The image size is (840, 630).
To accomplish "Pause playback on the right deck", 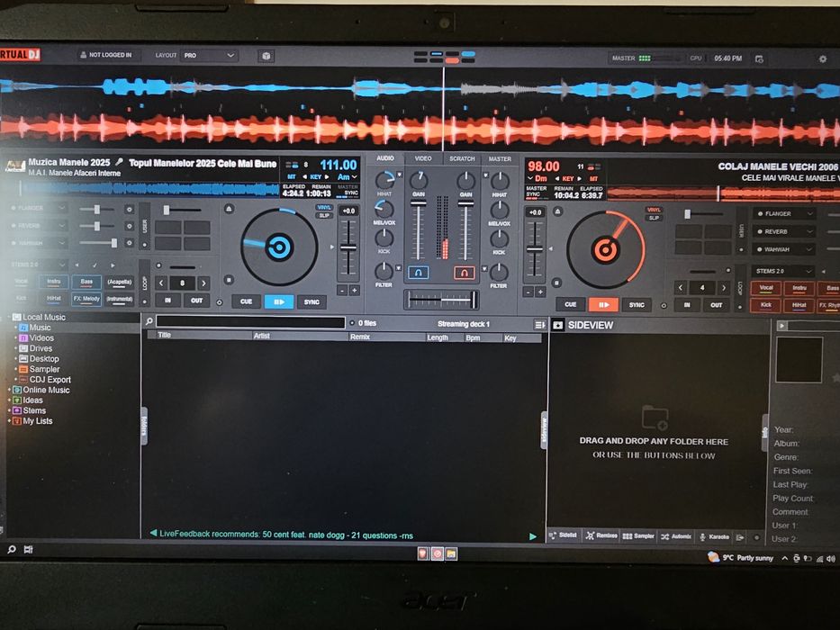I will click(603, 305).
